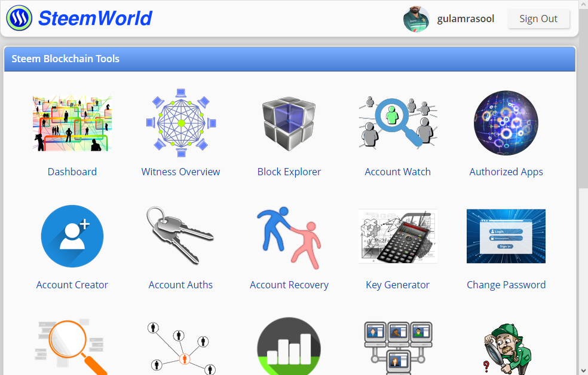
Task: Click the connected computer monitors tool icon
Action: tap(398, 348)
